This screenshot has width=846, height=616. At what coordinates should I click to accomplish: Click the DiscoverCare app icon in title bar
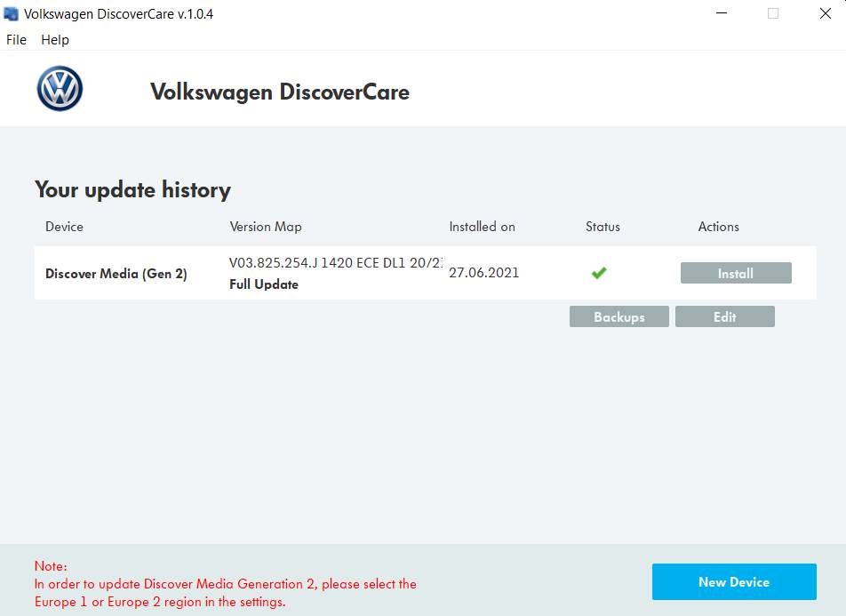(x=12, y=14)
